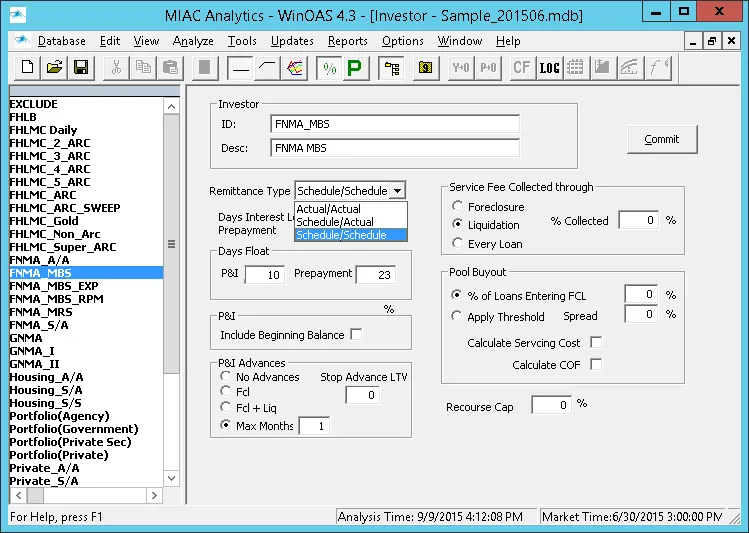Select Max Months advances option
This screenshot has width=749, height=533.
(225, 425)
